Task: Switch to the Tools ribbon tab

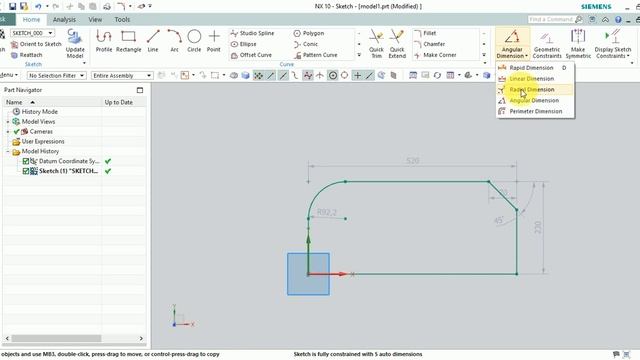Action: (x=122, y=20)
